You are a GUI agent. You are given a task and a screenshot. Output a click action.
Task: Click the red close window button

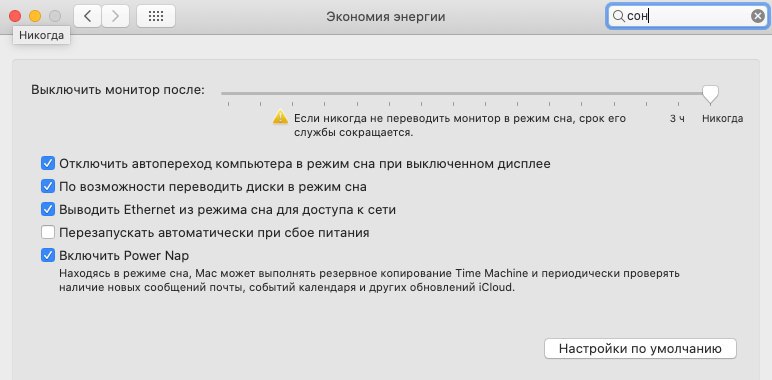tap(15, 16)
